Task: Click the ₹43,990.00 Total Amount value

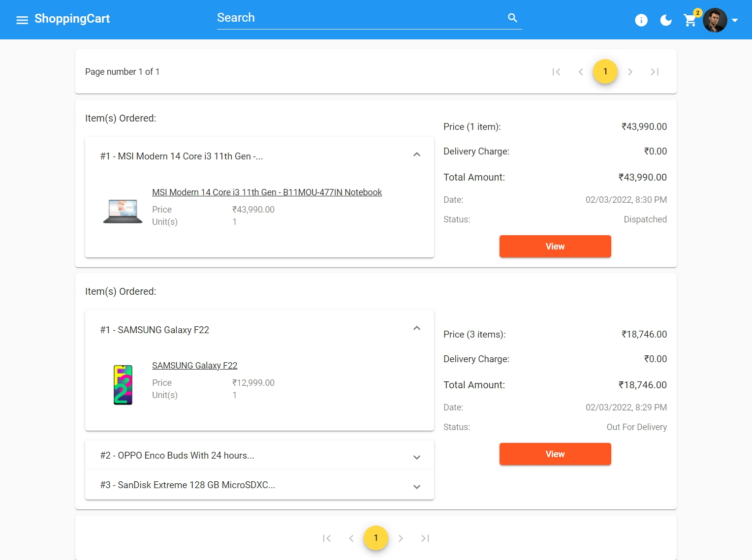Action: pyautogui.click(x=642, y=177)
